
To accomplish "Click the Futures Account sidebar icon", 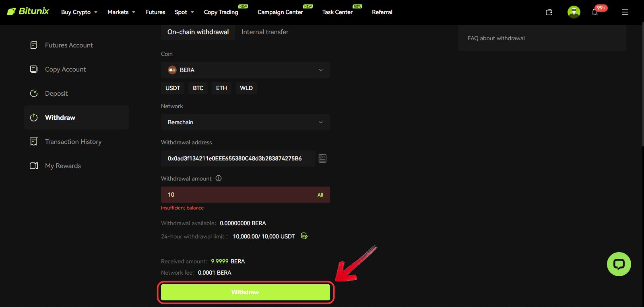I will pyautogui.click(x=34, y=45).
